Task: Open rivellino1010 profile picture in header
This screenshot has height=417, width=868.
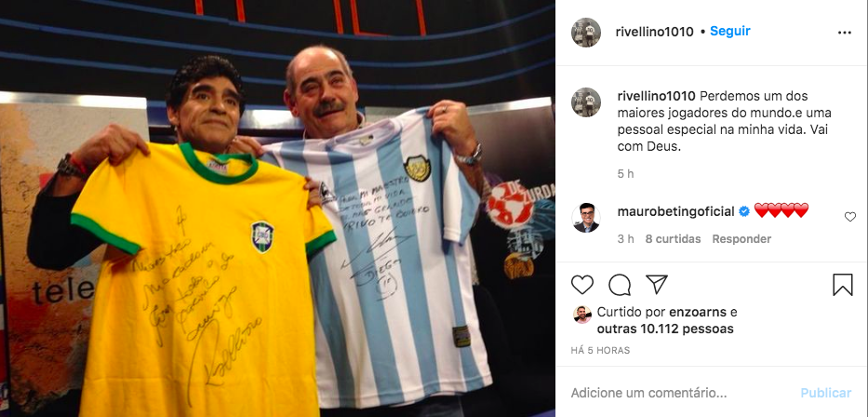Action: (586, 33)
